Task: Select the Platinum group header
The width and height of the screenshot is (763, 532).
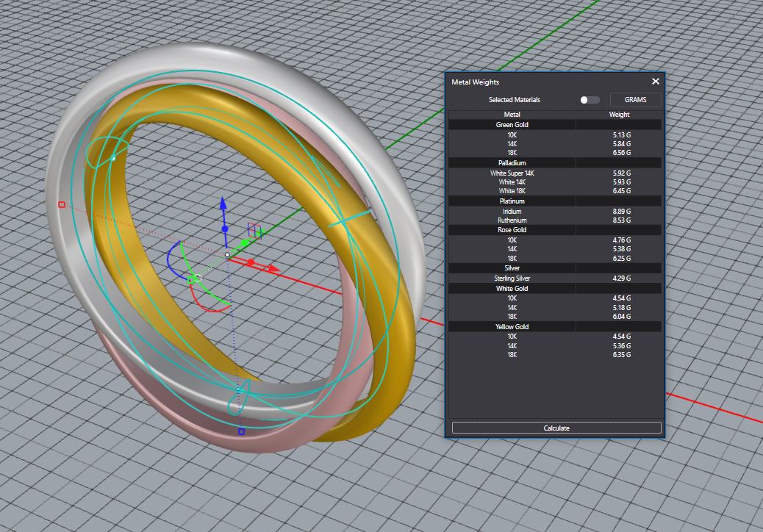Action: (x=512, y=201)
